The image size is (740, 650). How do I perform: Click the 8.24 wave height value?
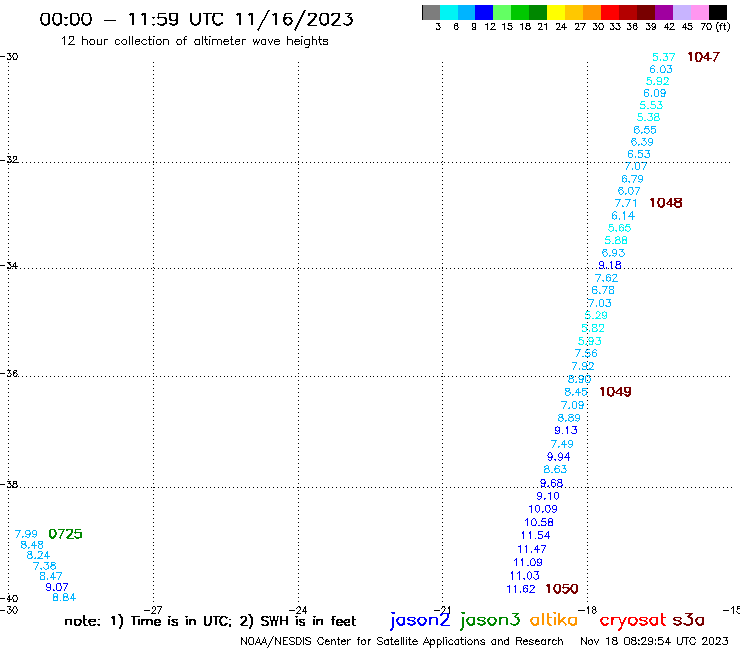tap(38, 556)
